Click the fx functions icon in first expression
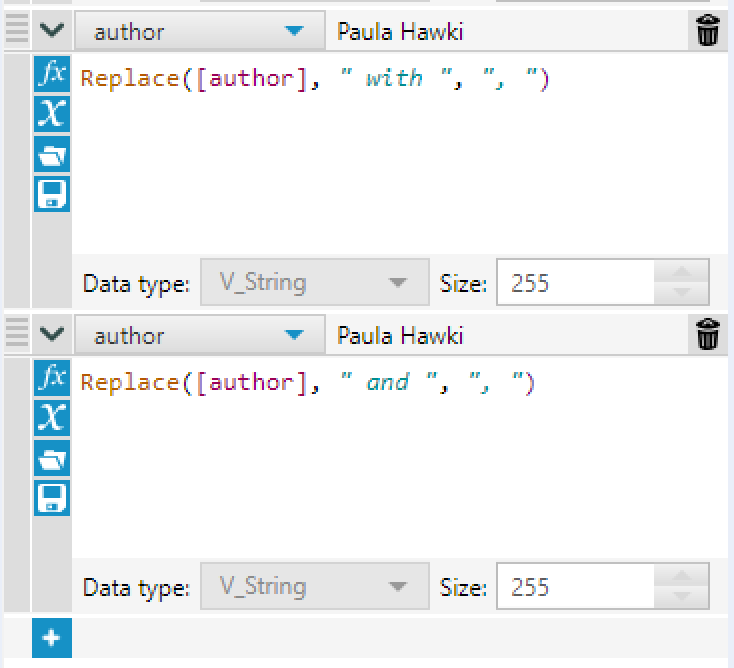 tap(51, 75)
